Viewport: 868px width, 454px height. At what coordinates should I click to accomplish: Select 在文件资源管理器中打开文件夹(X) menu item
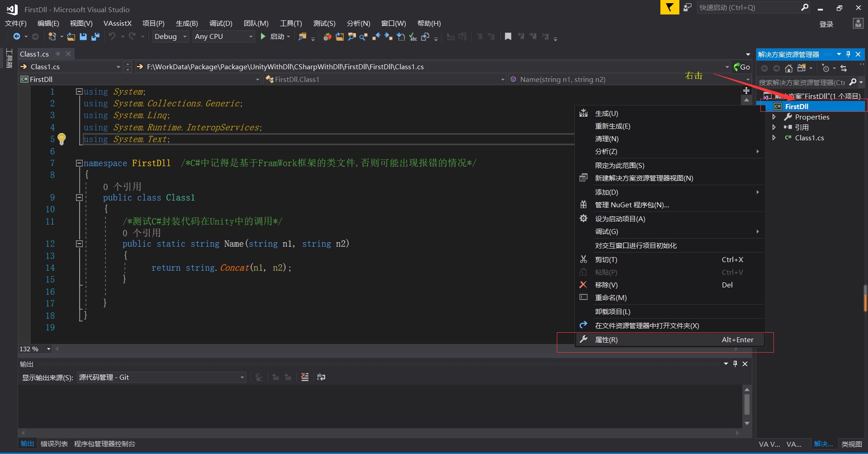670,325
